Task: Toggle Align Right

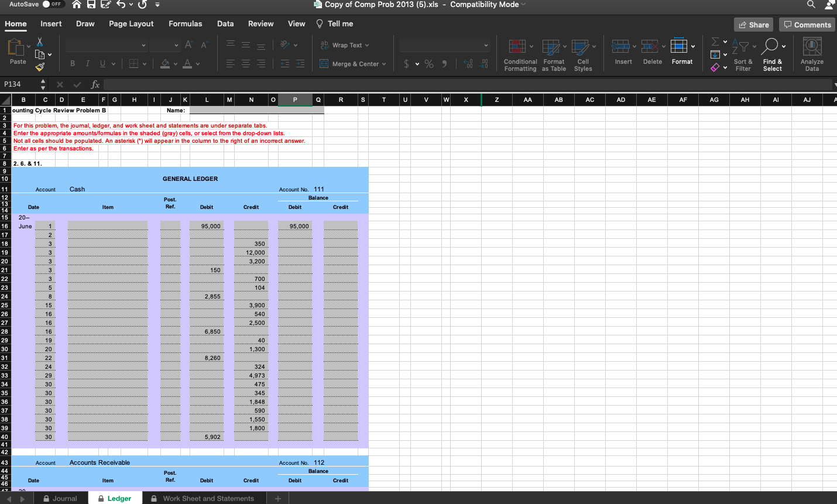Action: 261,64
